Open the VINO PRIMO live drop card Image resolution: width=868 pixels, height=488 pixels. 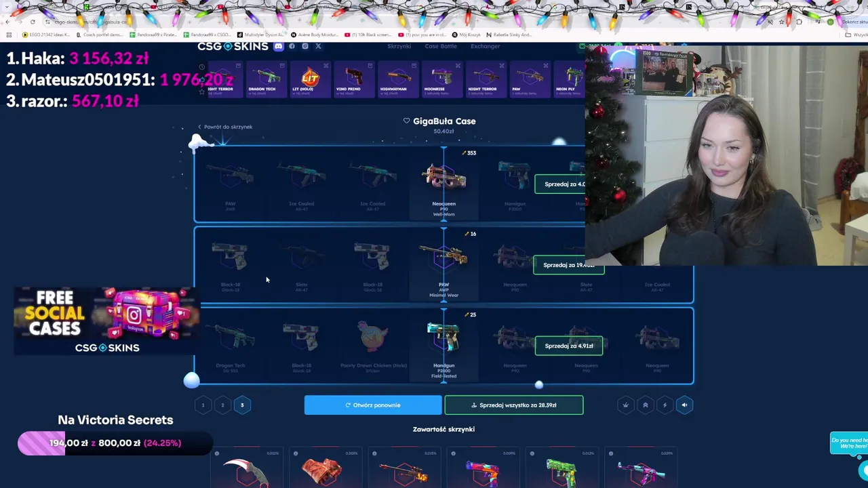354,80
